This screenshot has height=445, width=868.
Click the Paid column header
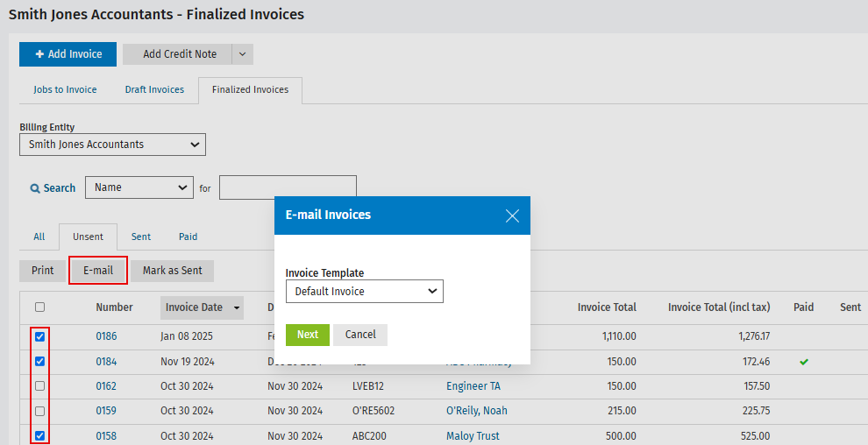pyautogui.click(x=803, y=307)
